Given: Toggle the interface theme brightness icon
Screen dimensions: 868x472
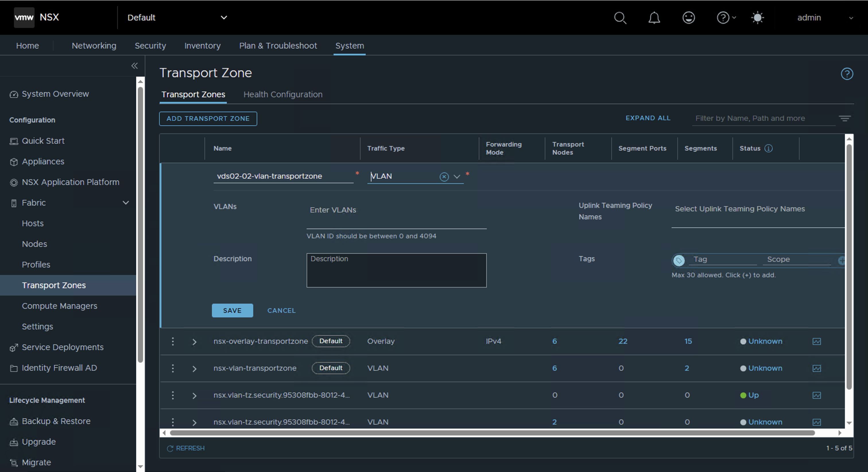Looking at the screenshot, I should [x=757, y=17].
